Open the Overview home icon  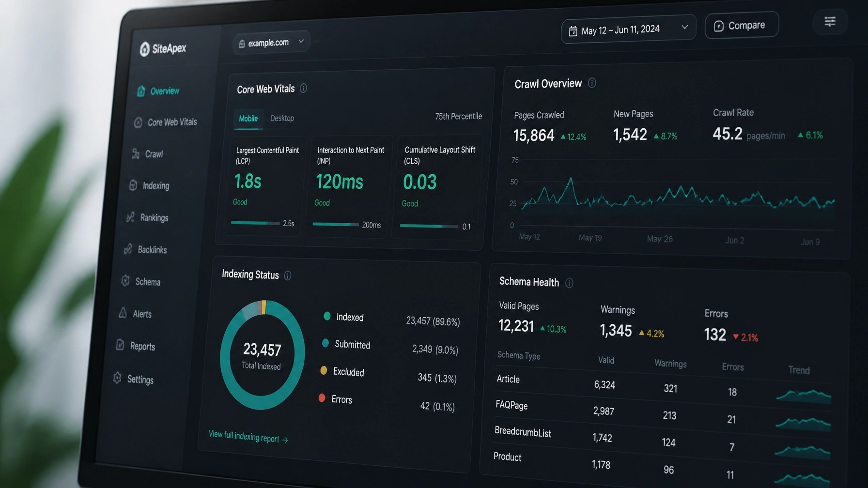click(141, 91)
